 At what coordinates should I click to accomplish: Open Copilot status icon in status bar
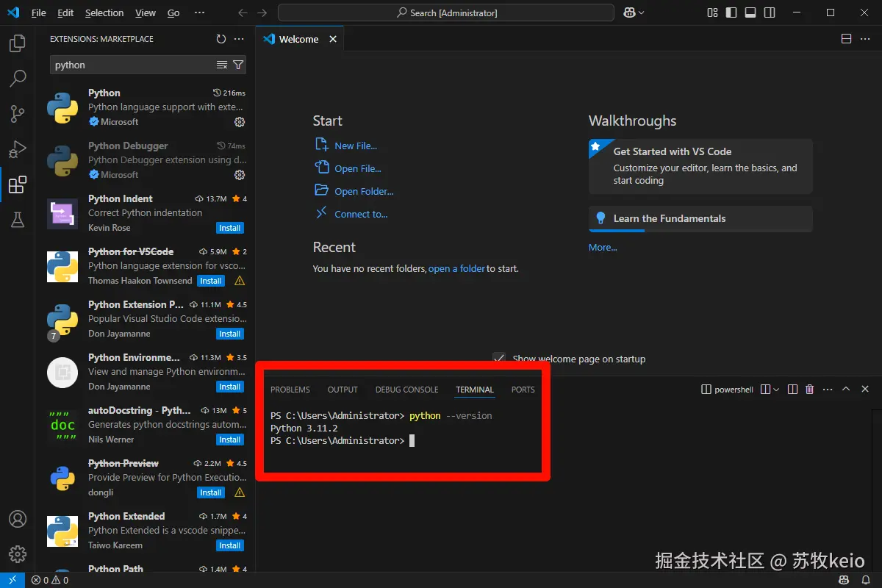(x=845, y=580)
